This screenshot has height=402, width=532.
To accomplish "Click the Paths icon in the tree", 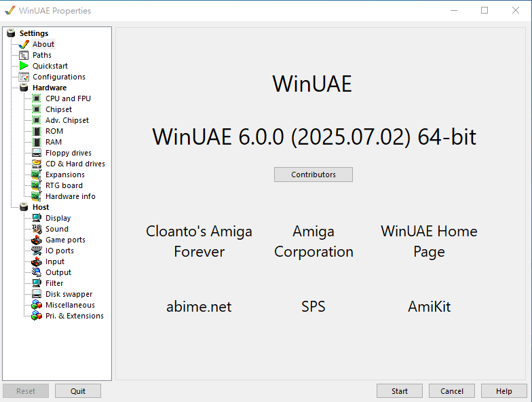I will (x=24, y=55).
